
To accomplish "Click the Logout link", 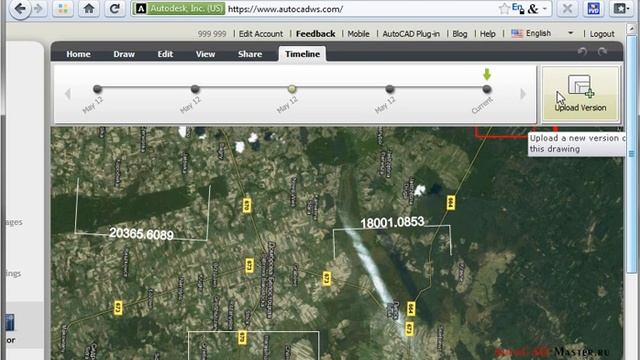I will pos(602,34).
